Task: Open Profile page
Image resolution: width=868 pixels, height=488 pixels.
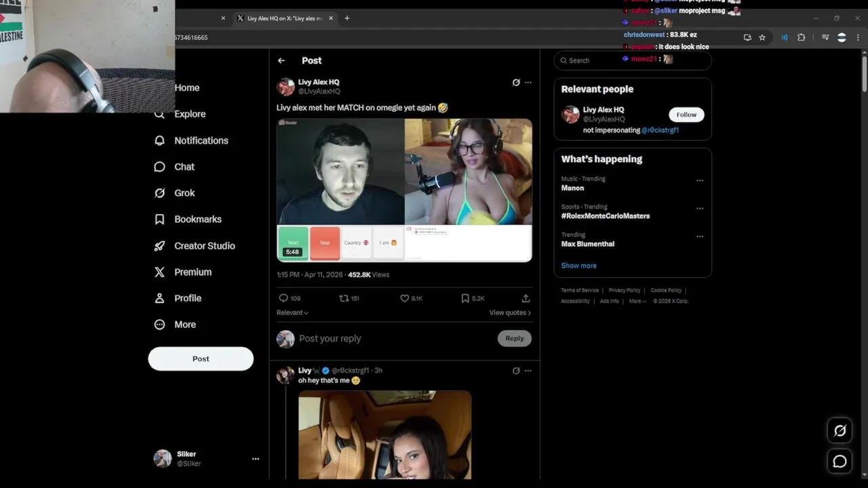Action: tap(188, 298)
